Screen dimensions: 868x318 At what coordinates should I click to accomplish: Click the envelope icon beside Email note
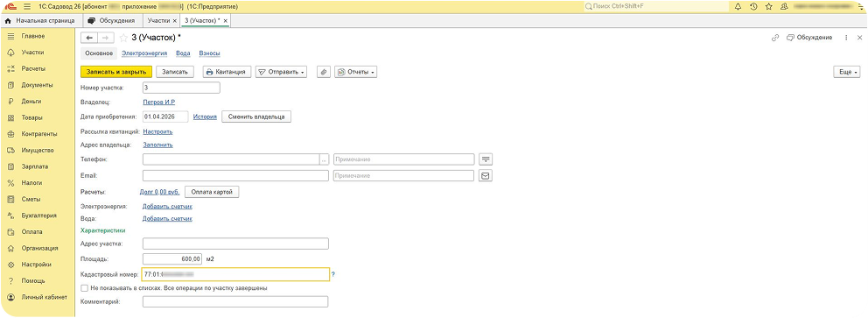pyautogui.click(x=486, y=175)
